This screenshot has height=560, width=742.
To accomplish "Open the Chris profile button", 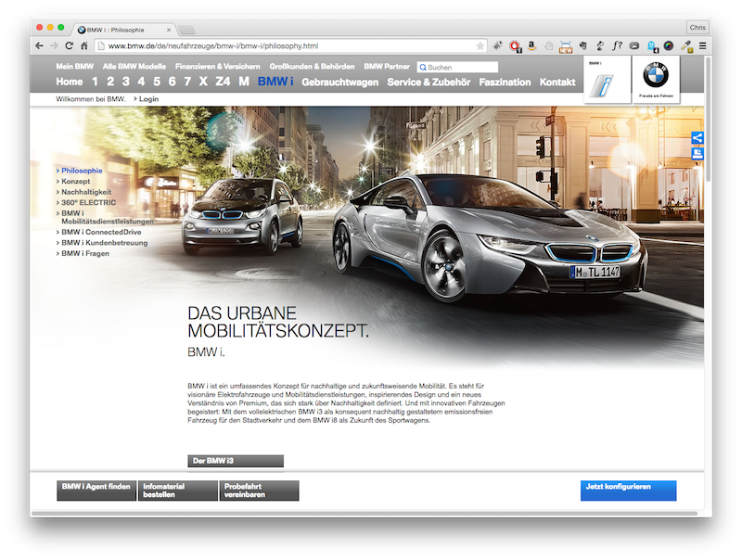I will pyautogui.click(x=696, y=28).
